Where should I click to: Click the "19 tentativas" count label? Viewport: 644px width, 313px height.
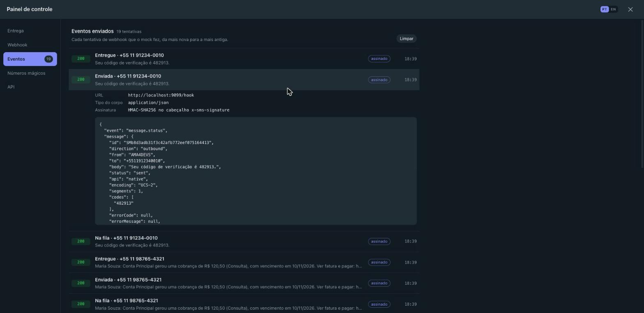point(129,32)
